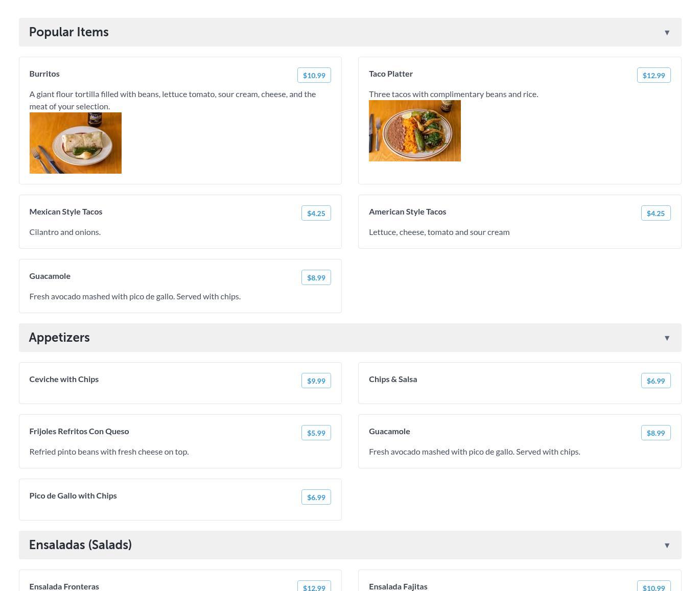Open the Ensalada Fronteras item title
Image resolution: width=700 pixels, height=591 pixels.
click(64, 586)
